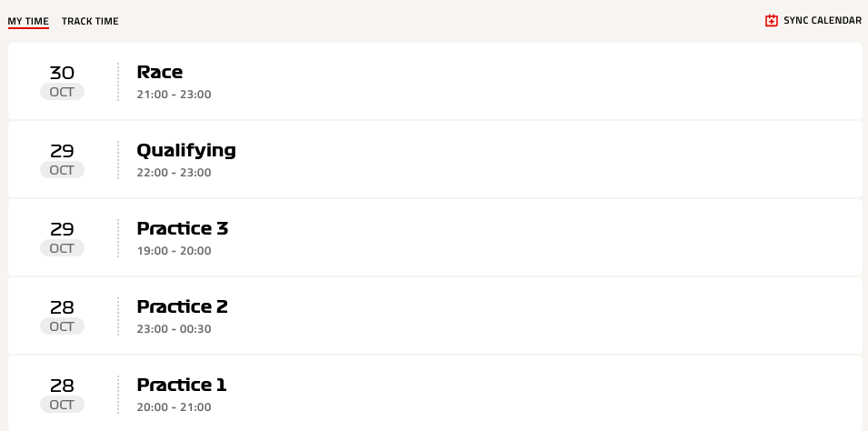Select the Practice 1 session title
This screenshot has height=431, width=868.
(182, 385)
